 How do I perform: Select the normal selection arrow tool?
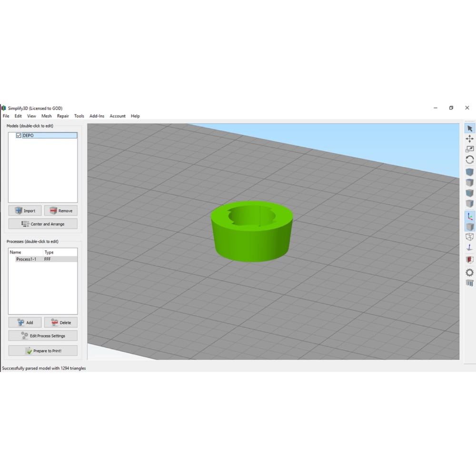coord(470,129)
